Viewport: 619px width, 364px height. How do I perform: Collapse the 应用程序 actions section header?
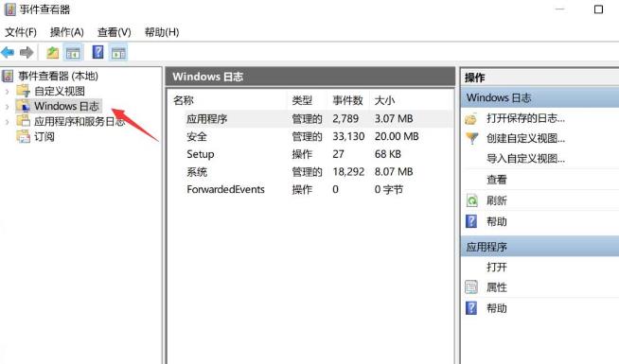[x=539, y=247]
